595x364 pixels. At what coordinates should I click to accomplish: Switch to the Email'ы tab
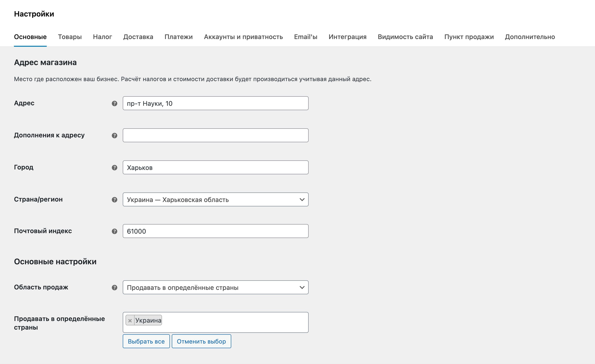click(x=306, y=37)
